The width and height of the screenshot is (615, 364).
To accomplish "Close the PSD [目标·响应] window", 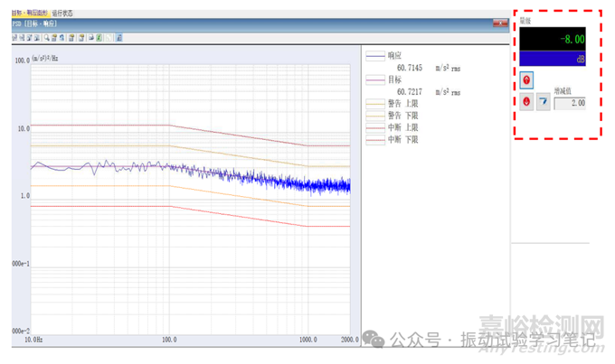I will click(x=500, y=22).
